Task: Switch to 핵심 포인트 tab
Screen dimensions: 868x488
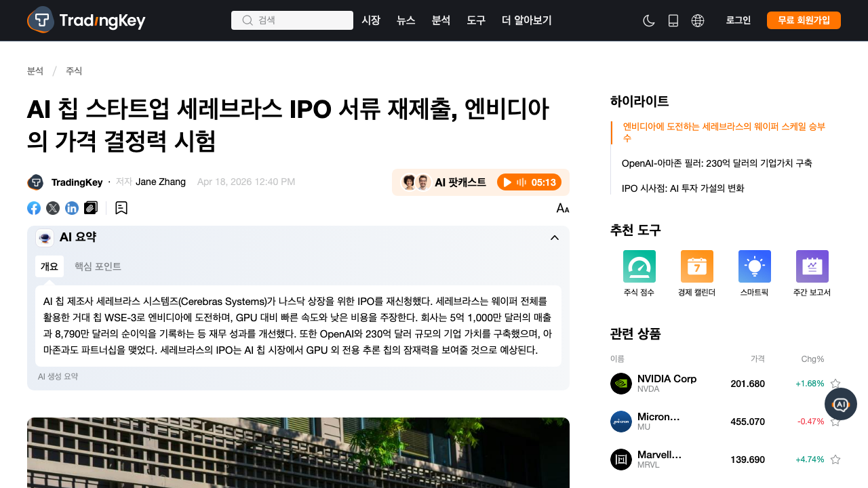Action: [x=98, y=266]
